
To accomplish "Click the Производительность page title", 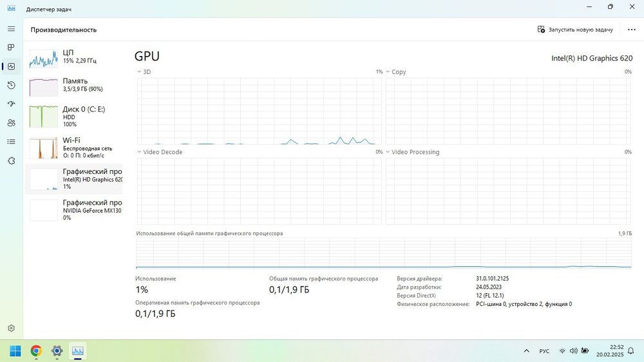I will pos(64,30).
